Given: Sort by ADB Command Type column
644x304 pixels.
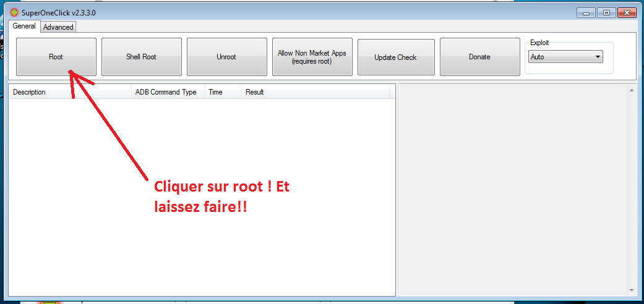Looking at the screenshot, I should pos(168,92).
